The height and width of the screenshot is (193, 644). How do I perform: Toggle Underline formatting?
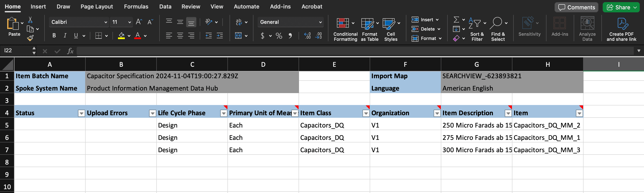point(76,36)
